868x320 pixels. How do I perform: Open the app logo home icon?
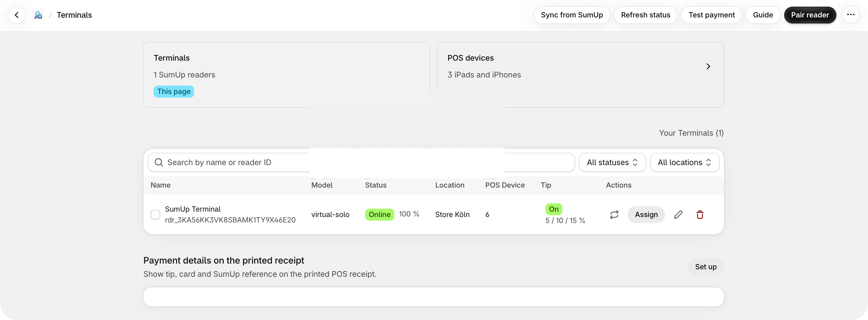[x=38, y=15]
